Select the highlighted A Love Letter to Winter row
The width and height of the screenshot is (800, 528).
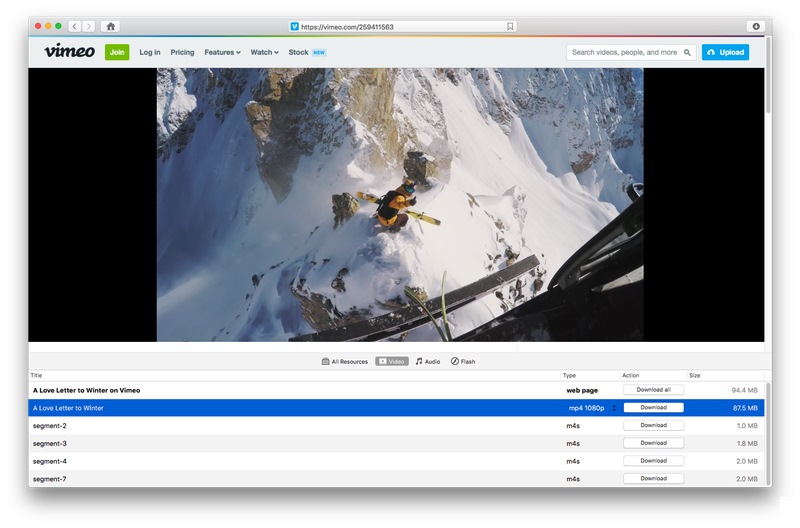click(x=396, y=408)
